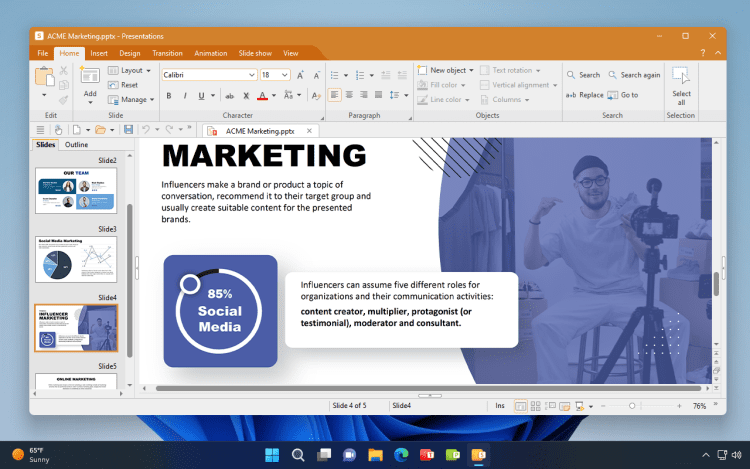Open the Transition ribbon tab
750x469 pixels.
pos(167,53)
